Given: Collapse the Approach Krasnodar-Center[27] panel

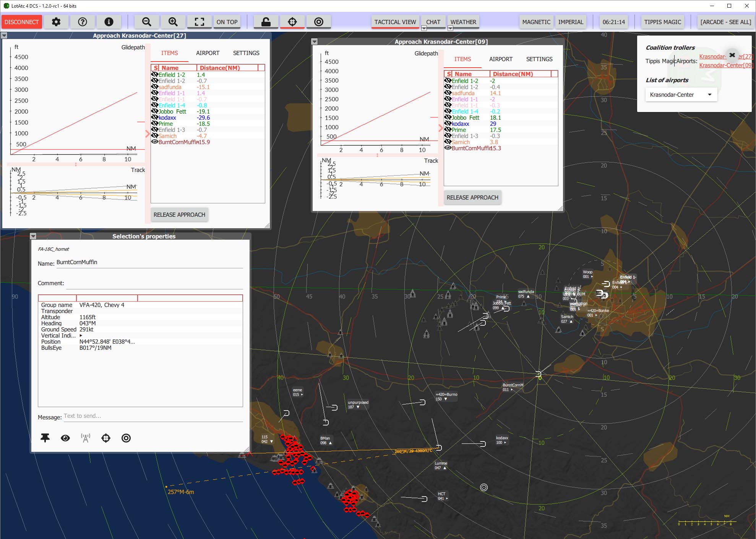Looking at the screenshot, I should (4, 36).
